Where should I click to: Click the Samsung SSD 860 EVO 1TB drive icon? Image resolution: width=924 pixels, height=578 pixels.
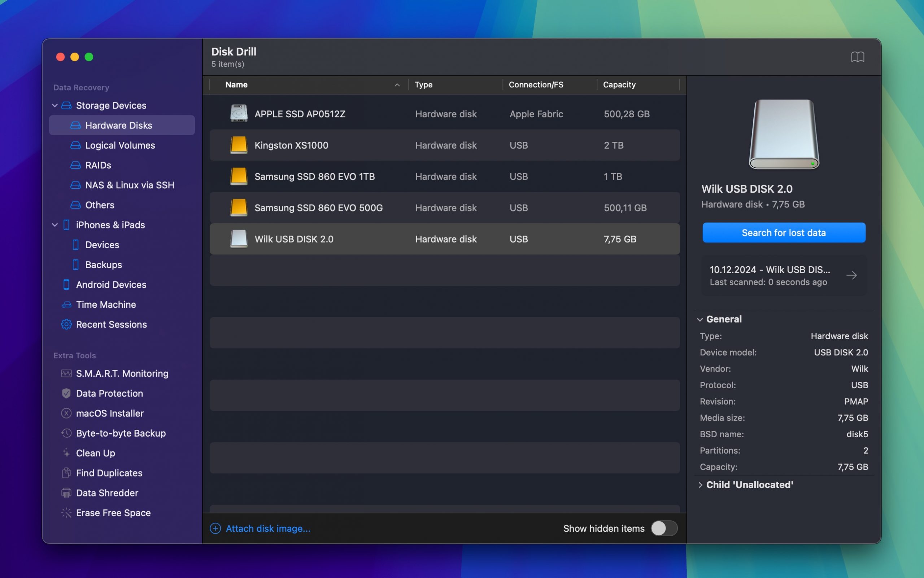click(x=239, y=176)
